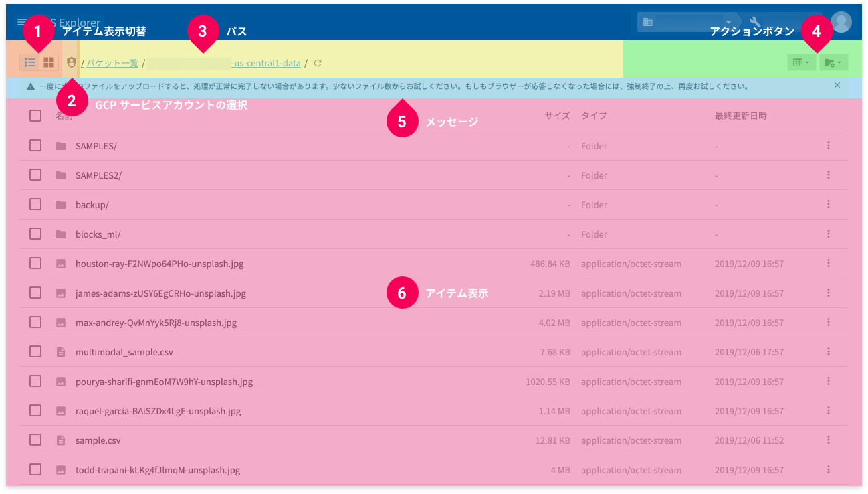This screenshot has height=494, width=868.
Task: Open the blocks_ml/ folder name
Action: pos(98,234)
